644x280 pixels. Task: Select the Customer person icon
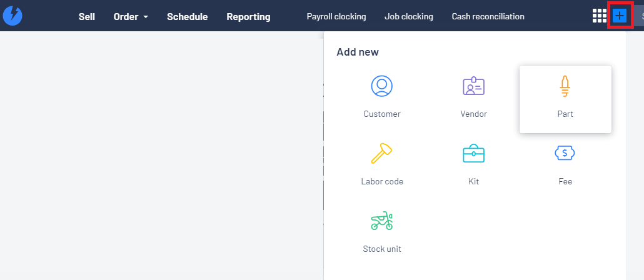pyautogui.click(x=381, y=86)
